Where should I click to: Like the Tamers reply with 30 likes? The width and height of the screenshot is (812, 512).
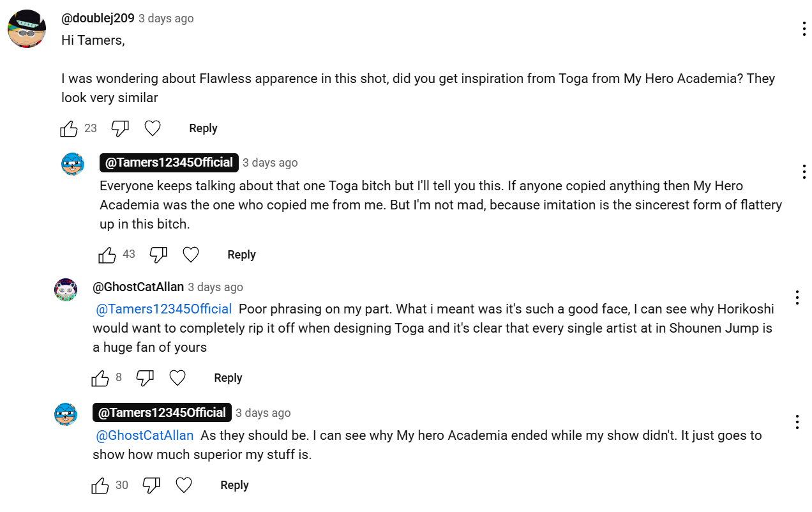click(x=100, y=486)
